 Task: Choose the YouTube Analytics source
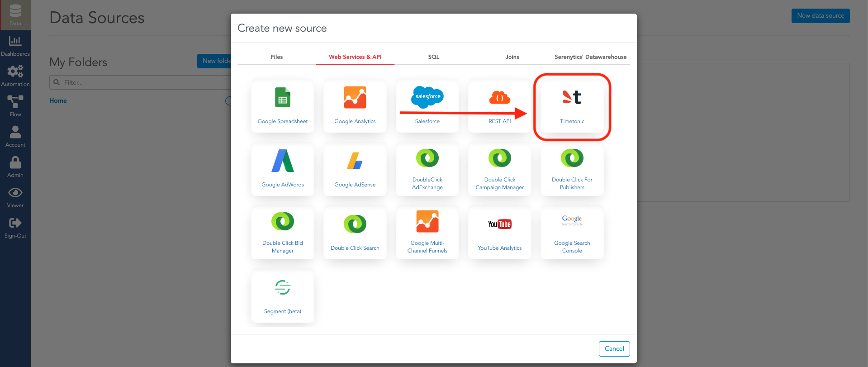click(500, 233)
